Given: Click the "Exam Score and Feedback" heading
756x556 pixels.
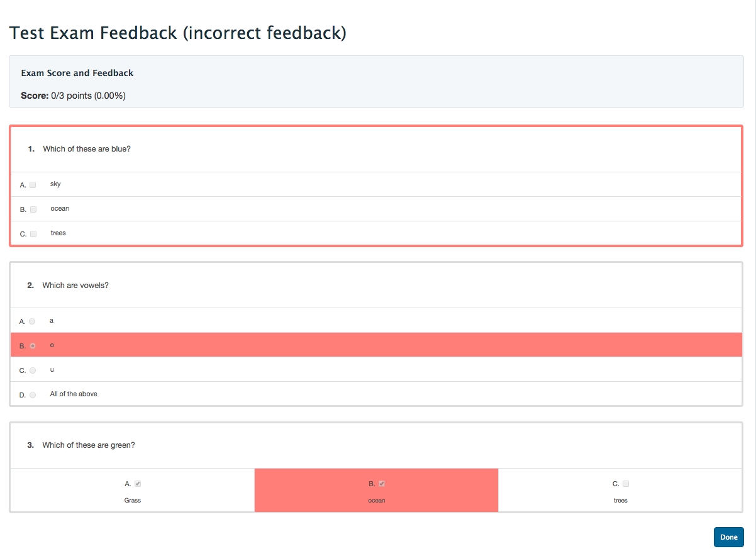Looking at the screenshot, I should 77,73.
